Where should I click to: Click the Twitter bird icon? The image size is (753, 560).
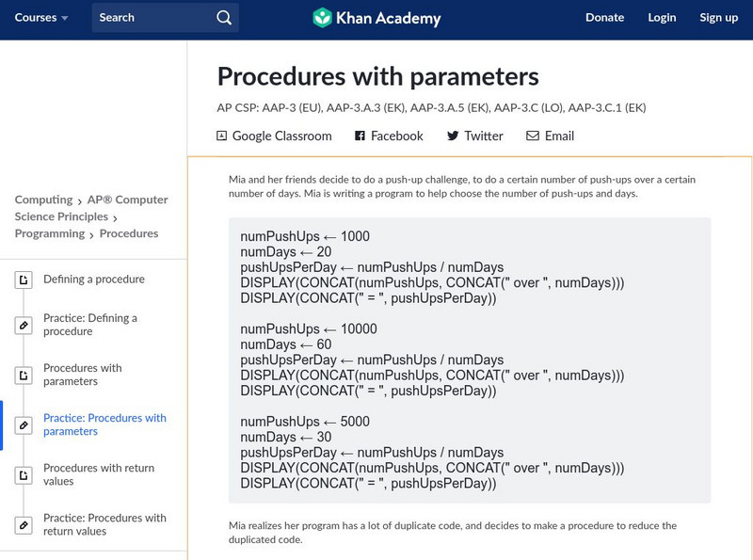point(453,136)
